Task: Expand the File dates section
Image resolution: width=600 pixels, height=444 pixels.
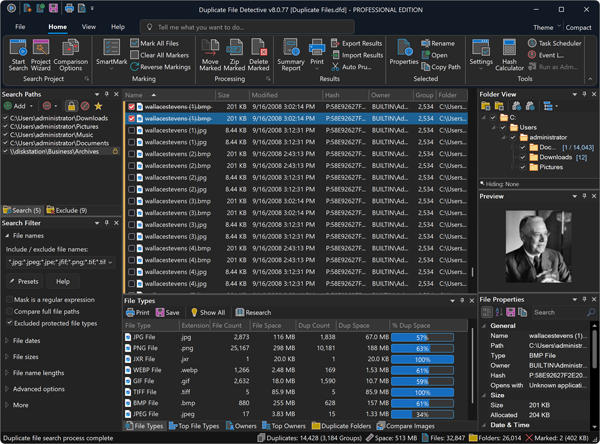Action: click(x=7, y=340)
